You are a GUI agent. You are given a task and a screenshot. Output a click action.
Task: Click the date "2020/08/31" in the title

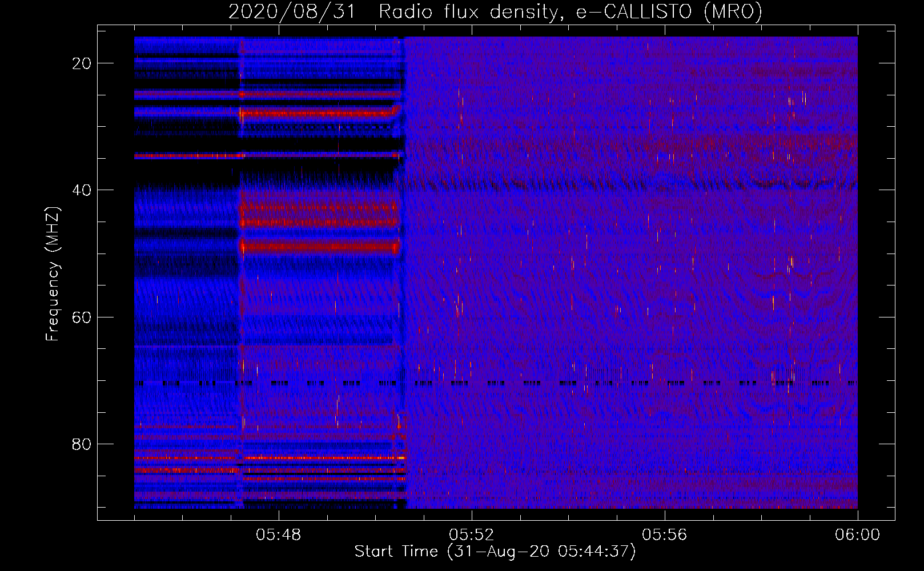(292, 11)
